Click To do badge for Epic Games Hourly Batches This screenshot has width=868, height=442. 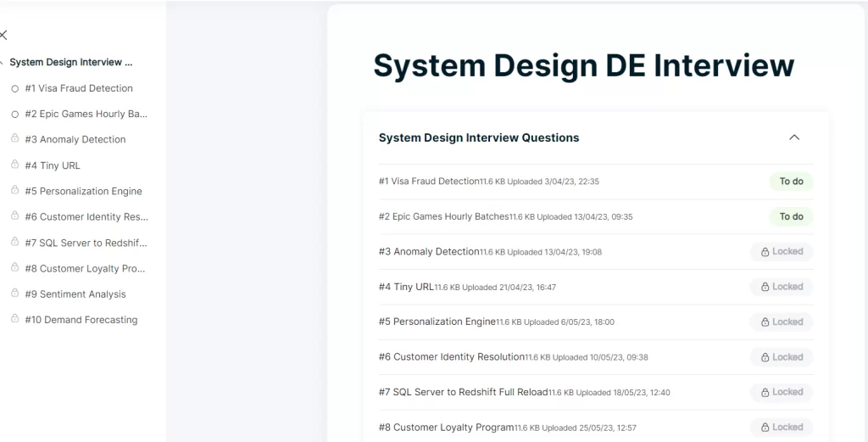[x=791, y=216]
